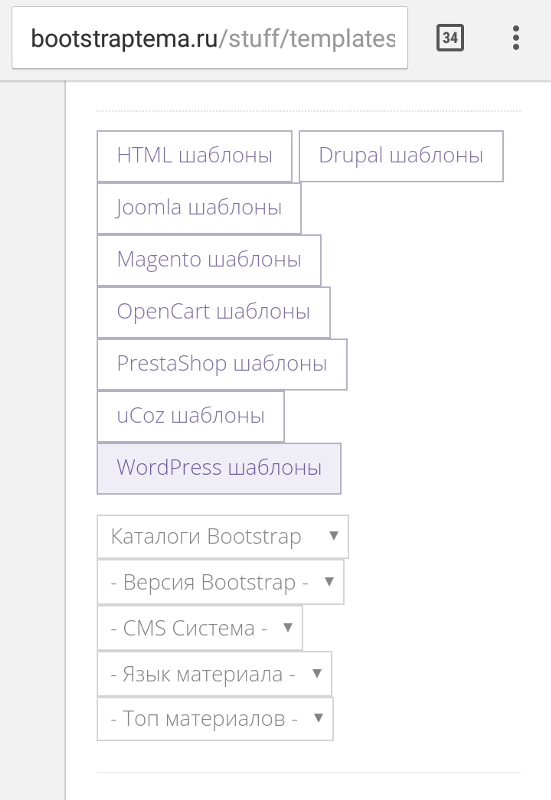Click the bootstraptema.ru address bar
This screenshot has width=551, height=800.
[210, 38]
